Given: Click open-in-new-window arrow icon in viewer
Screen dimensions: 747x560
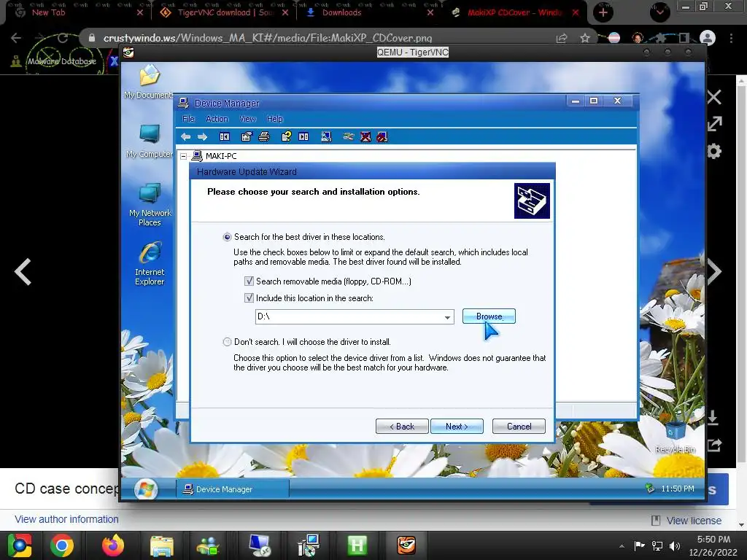Looking at the screenshot, I should tap(714, 124).
